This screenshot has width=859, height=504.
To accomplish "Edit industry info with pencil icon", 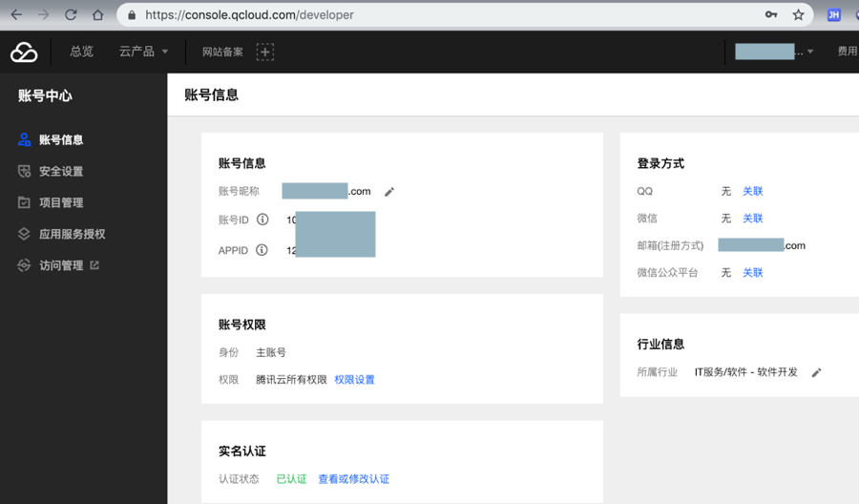I will 816,372.
